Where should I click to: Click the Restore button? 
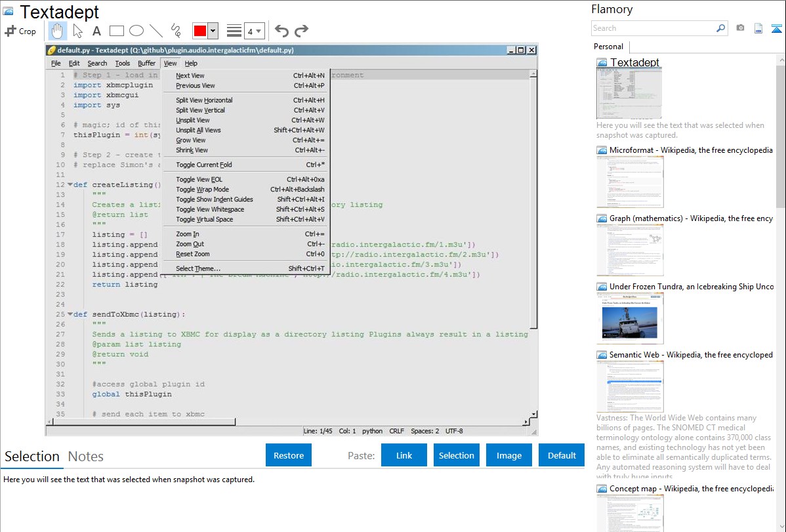tap(289, 455)
